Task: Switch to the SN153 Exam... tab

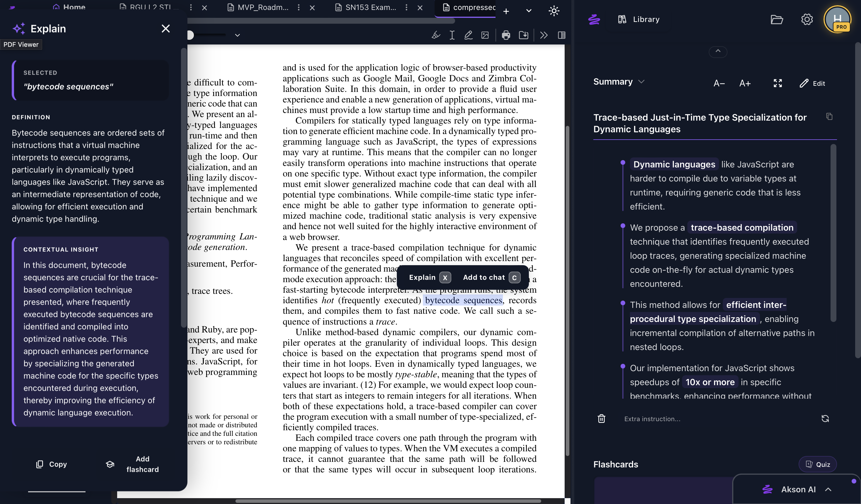Action: pyautogui.click(x=370, y=8)
